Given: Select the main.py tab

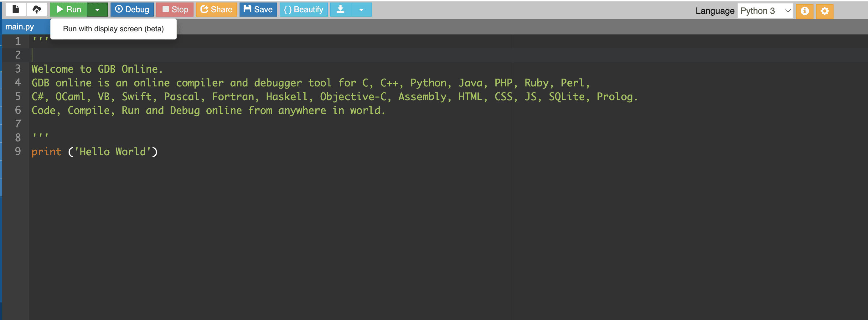Looking at the screenshot, I should 20,26.
